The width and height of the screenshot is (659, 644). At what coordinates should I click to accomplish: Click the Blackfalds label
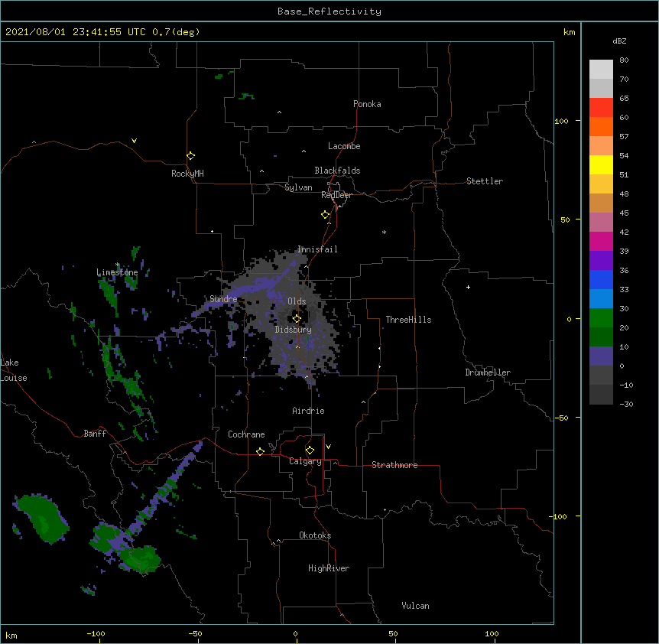337,171
